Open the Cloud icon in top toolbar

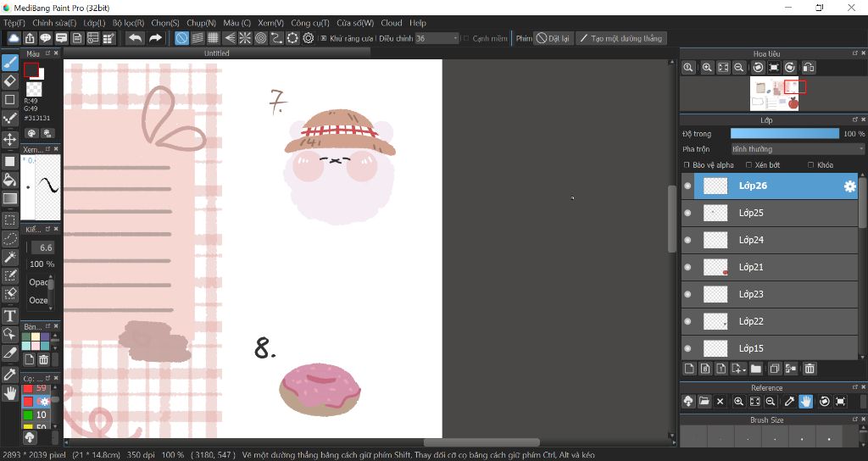tap(14, 38)
